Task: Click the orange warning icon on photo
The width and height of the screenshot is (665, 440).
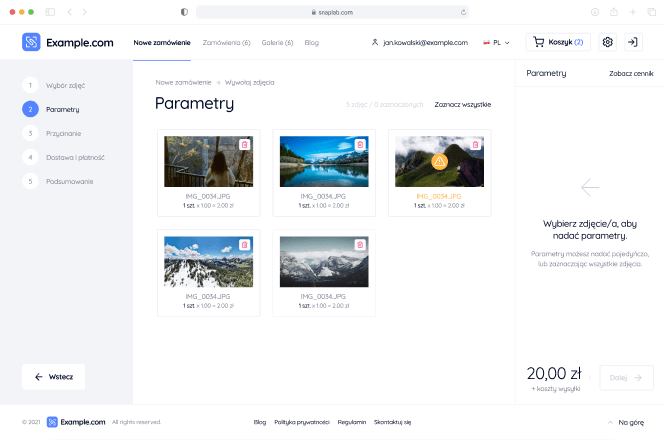Action: point(439,161)
